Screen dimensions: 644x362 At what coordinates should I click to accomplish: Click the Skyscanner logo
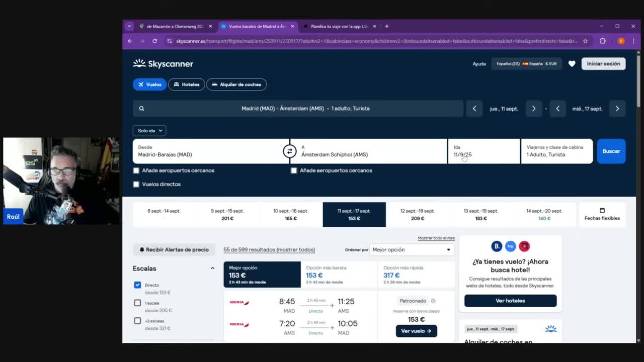tap(163, 64)
